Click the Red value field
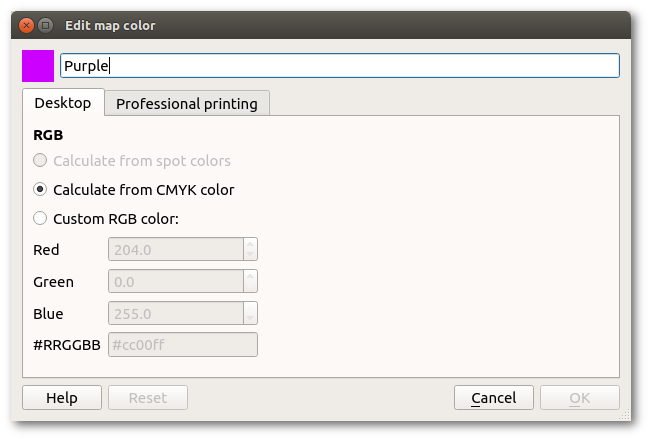 (x=175, y=249)
